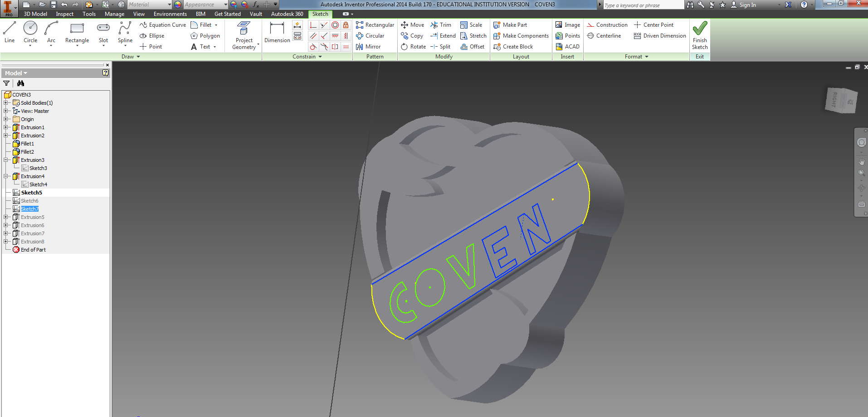868x417 pixels.
Task: Create a Circular pattern
Action: tap(370, 36)
